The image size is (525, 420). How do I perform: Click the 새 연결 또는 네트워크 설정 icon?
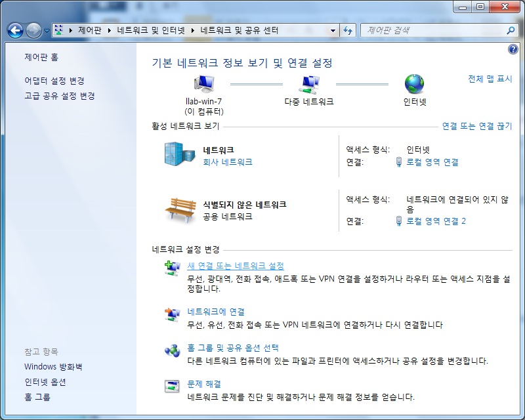(x=173, y=268)
